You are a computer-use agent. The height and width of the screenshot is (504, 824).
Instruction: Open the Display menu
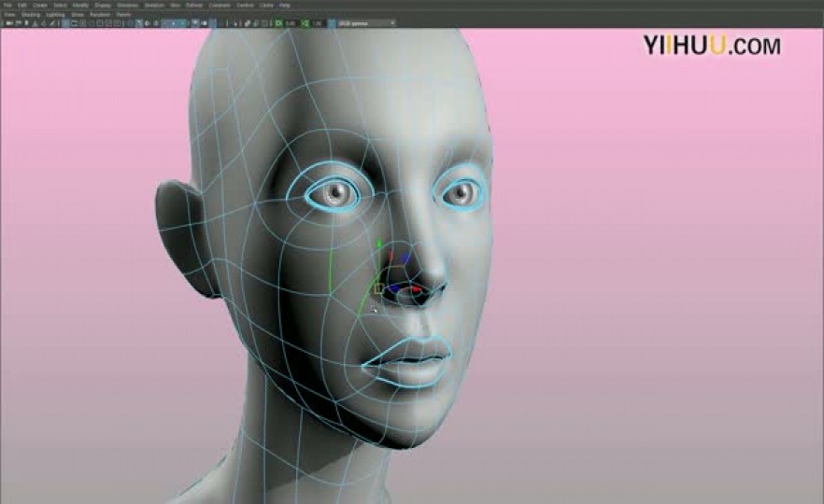tap(103, 6)
